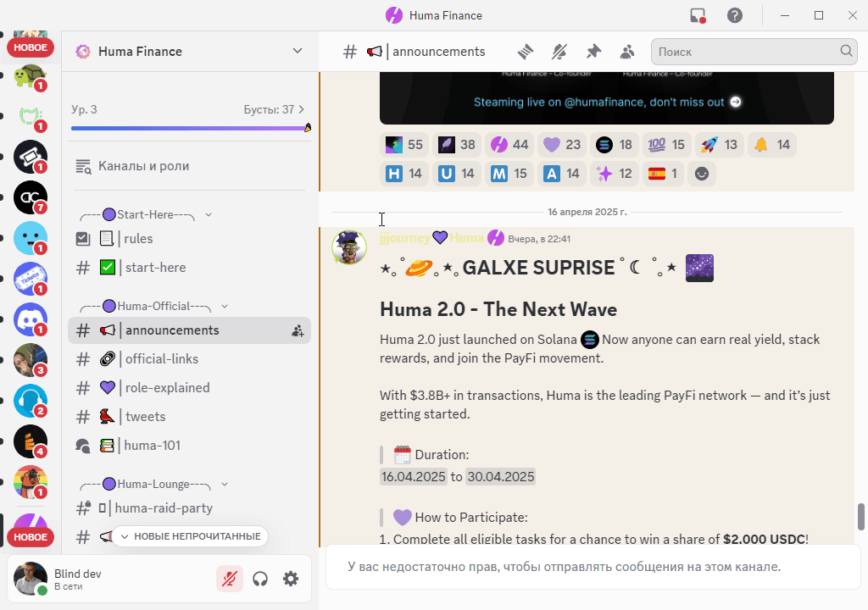This screenshot has width=868, height=610.
Task: Open Каналы и роли
Action: coord(189,166)
